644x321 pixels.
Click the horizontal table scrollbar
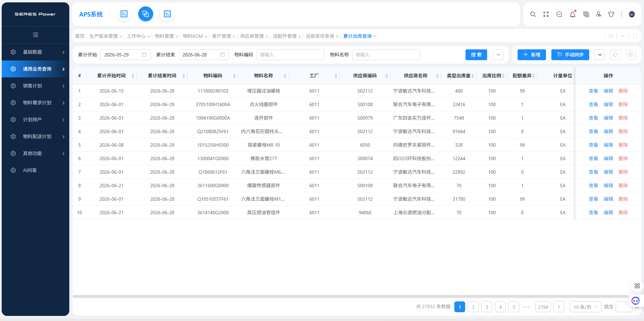pos(351,296)
